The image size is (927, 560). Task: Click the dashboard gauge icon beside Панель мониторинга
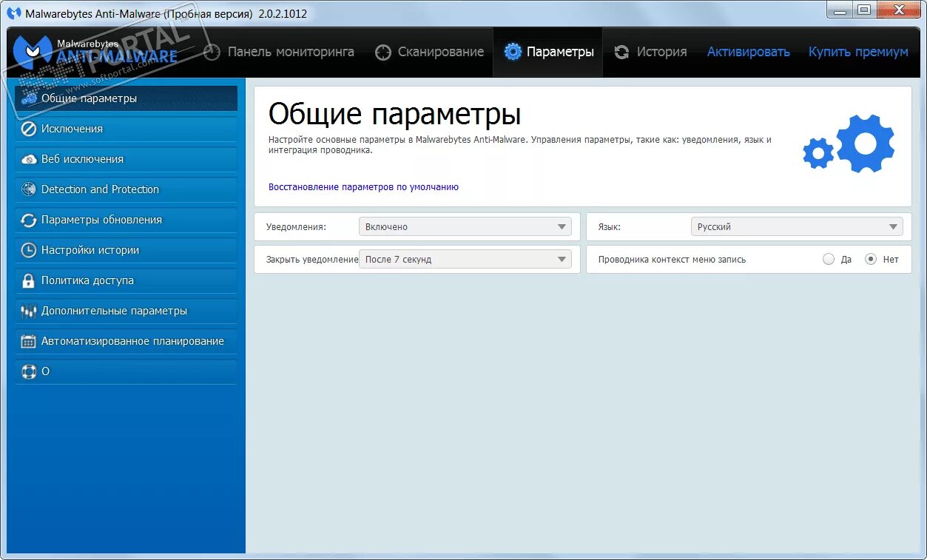[x=212, y=52]
